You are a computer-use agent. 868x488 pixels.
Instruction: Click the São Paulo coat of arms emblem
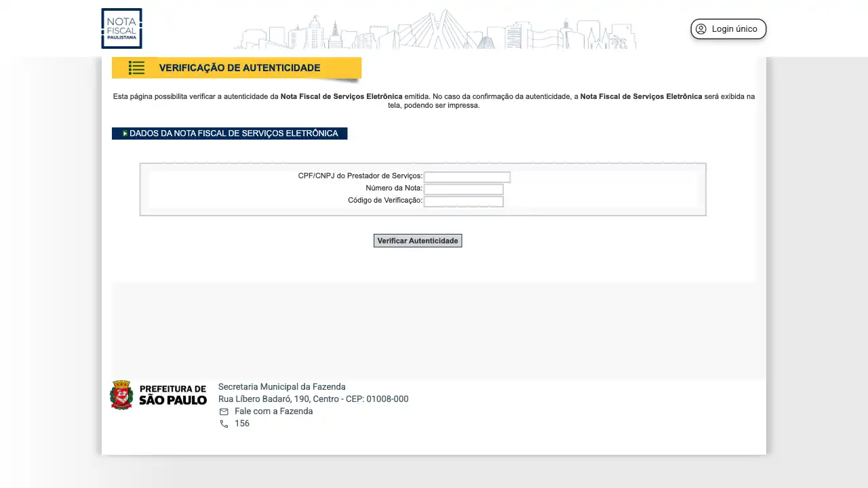pos(121,395)
